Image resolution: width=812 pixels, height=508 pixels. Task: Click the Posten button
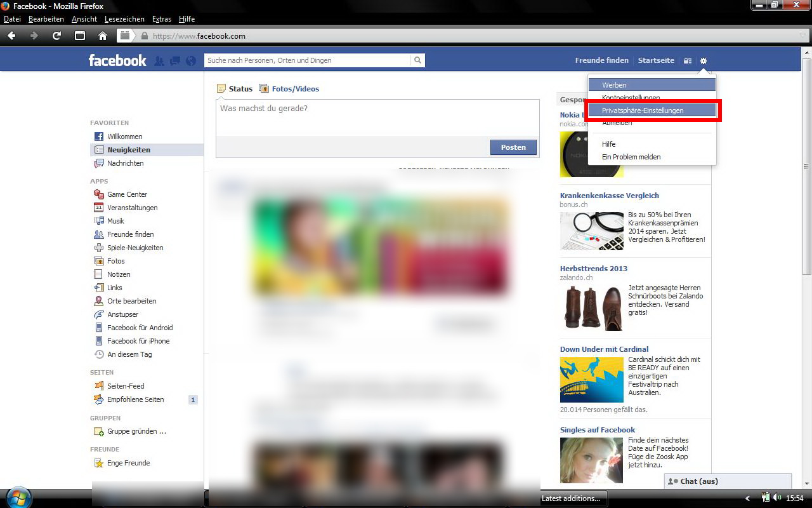click(x=513, y=147)
